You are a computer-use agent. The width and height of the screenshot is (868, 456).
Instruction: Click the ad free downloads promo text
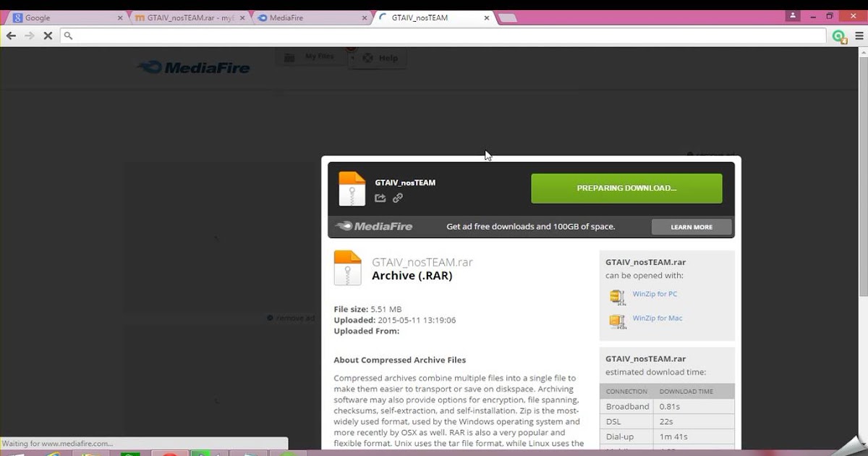click(531, 227)
